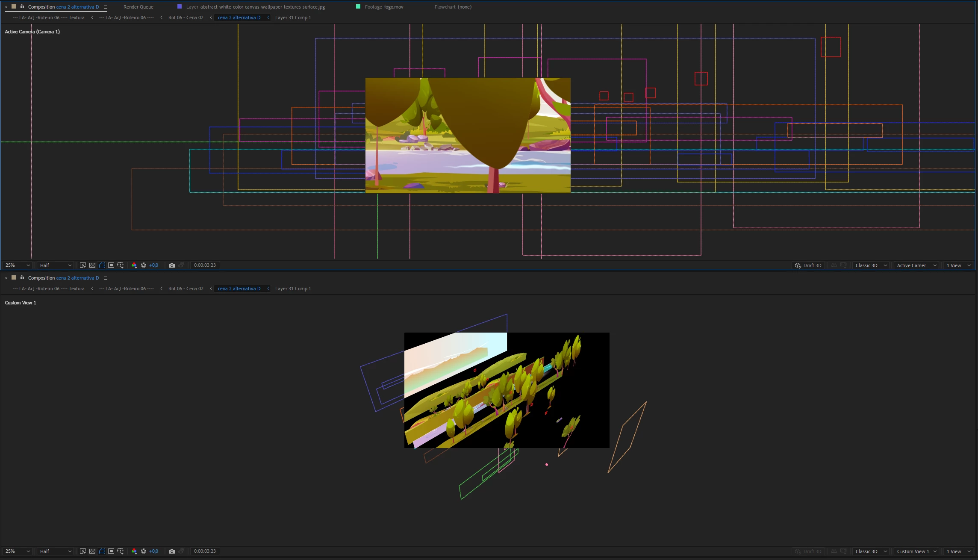Click Fast Previews icon in top viewer
Image resolution: width=978 pixels, height=560 pixels.
click(x=83, y=265)
